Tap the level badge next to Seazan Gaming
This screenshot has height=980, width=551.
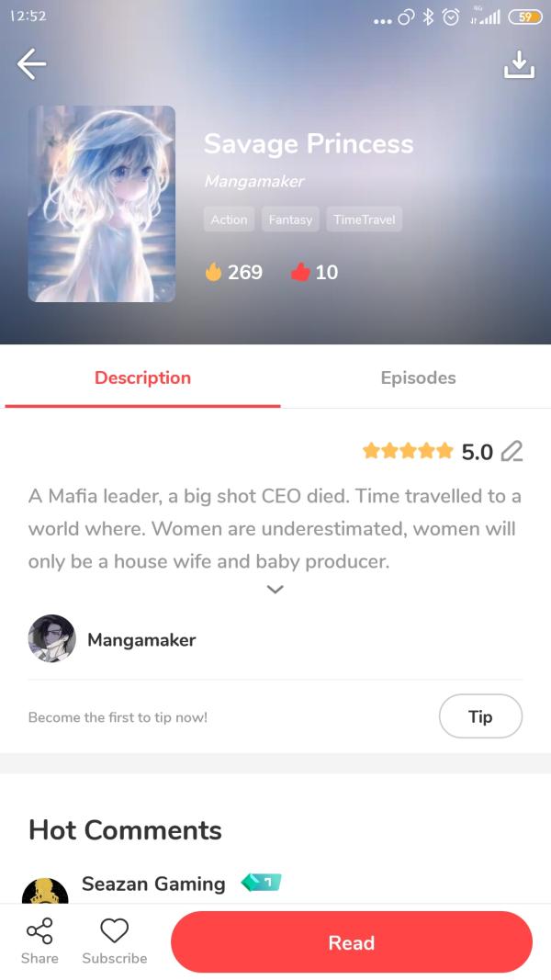click(261, 883)
